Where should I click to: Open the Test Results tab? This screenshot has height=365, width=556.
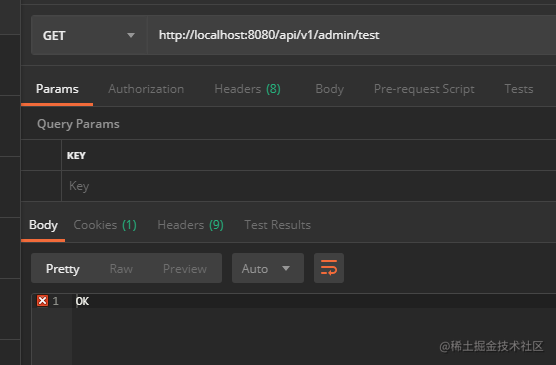click(x=277, y=225)
